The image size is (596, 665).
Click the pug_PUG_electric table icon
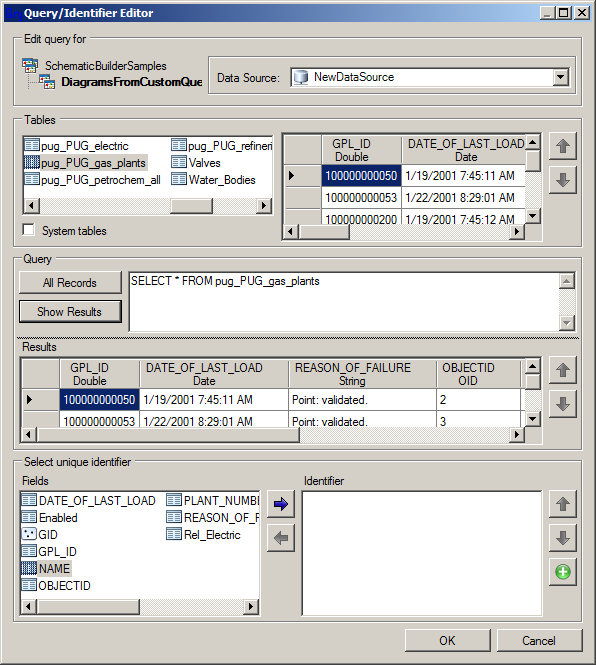point(32,145)
